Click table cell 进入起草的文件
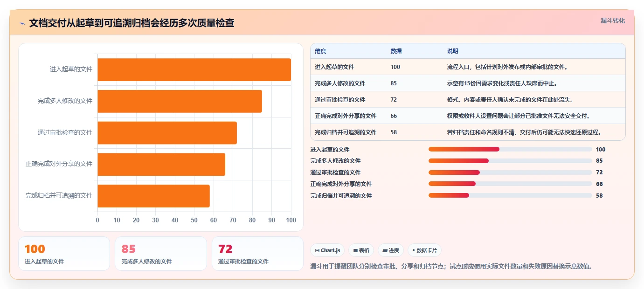The height and width of the screenshot is (289, 644). [334, 67]
